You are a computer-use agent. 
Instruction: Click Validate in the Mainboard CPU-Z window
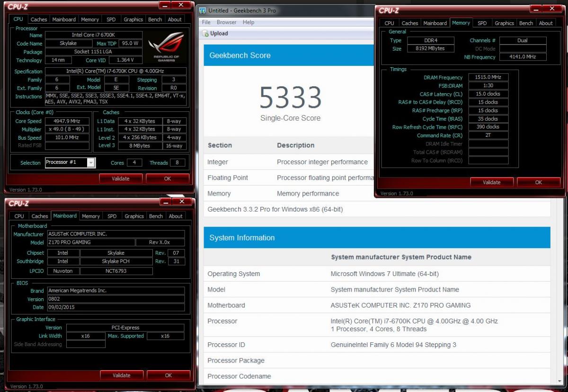pos(121,375)
